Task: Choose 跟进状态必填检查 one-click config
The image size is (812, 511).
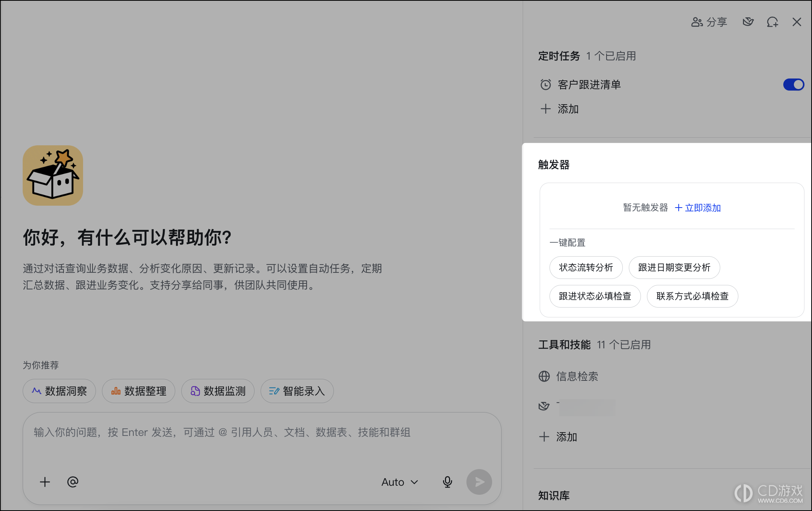Action: point(595,296)
